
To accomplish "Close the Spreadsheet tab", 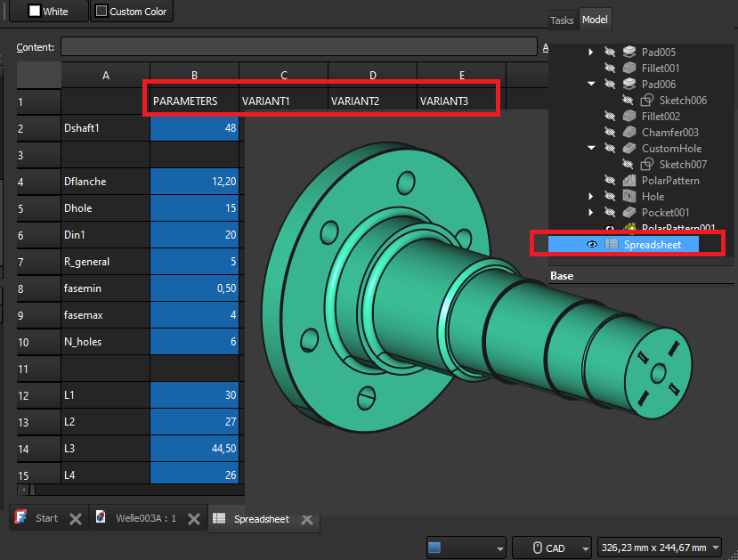I will [x=307, y=520].
